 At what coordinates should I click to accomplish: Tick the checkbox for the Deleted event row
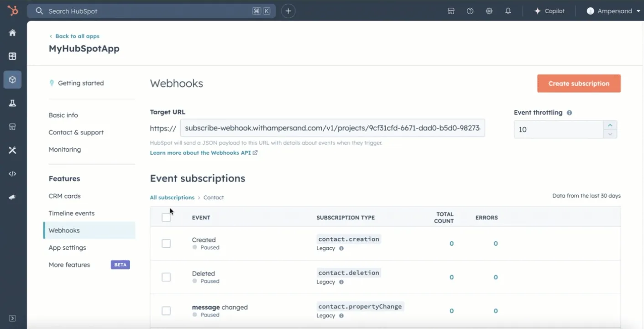[166, 277]
